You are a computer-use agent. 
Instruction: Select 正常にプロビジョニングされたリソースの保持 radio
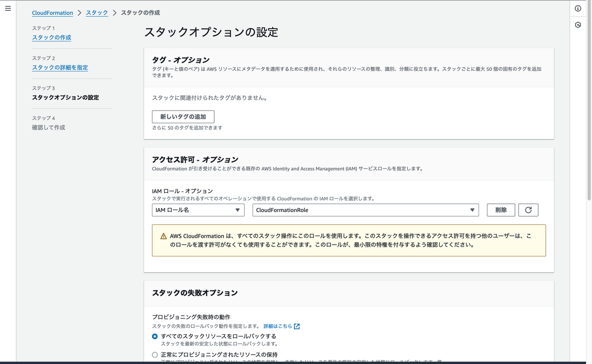point(155,355)
